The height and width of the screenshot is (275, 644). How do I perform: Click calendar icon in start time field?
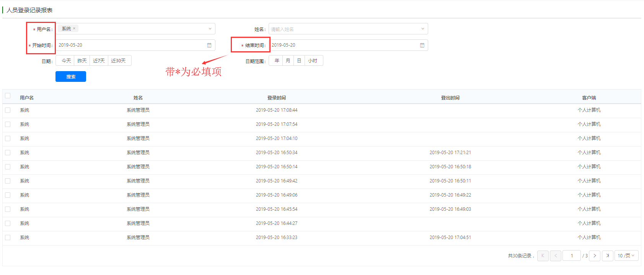(209, 45)
